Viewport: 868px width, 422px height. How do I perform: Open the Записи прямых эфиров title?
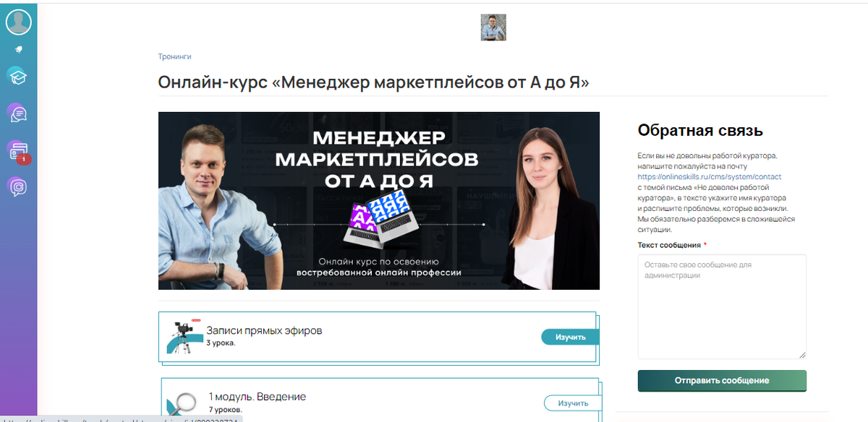click(x=264, y=330)
